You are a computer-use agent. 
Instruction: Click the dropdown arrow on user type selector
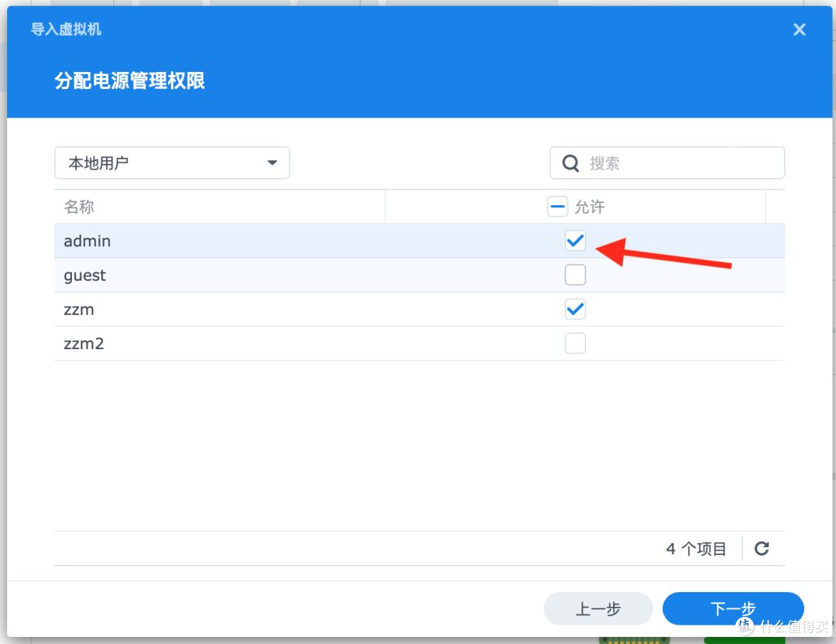[272, 163]
